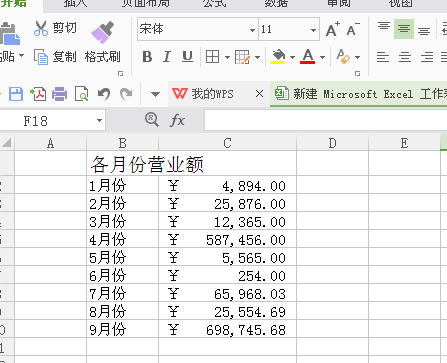This screenshot has width=447, height=363.
Task: Click the Copy (复制) button
Action: click(x=55, y=57)
